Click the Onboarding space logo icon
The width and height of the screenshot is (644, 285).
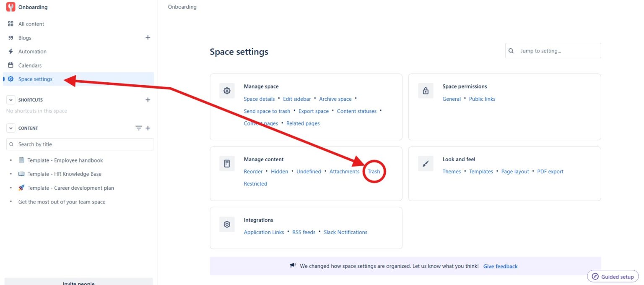[11, 7]
